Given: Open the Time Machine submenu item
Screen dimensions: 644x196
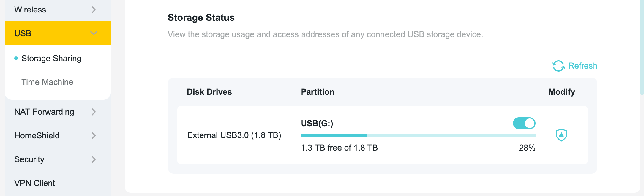Looking at the screenshot, I should point(47,82).
